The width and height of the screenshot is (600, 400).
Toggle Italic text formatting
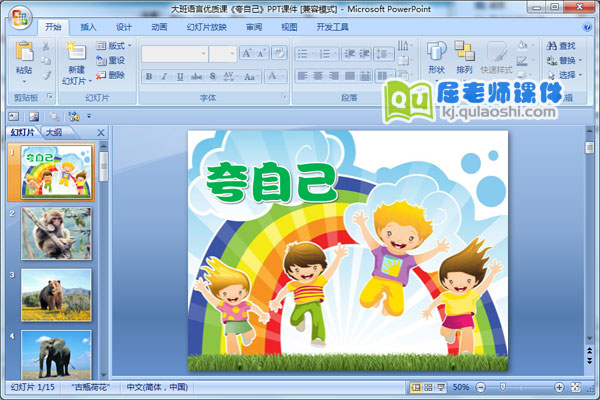click(163, 76)
